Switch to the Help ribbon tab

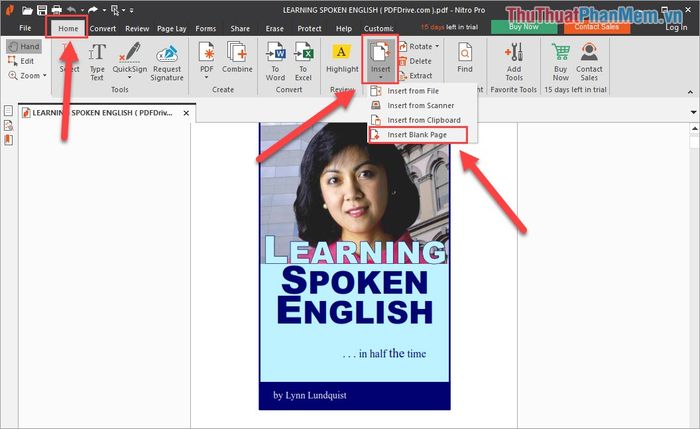click(x=344, y=29)
